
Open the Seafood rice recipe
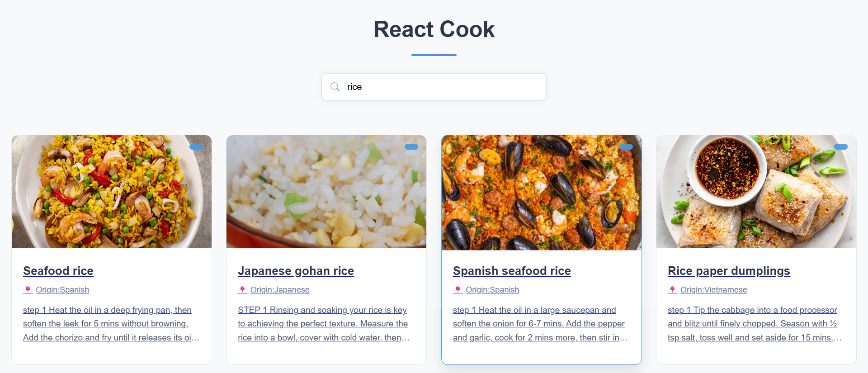(58, 271)
